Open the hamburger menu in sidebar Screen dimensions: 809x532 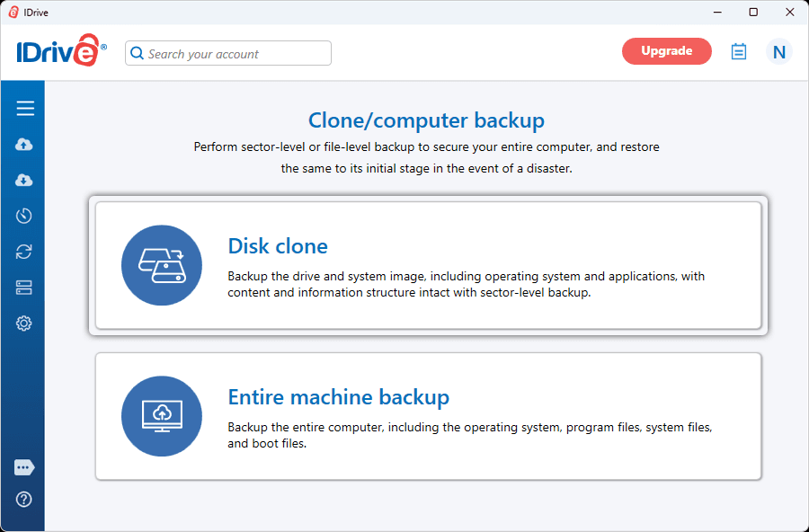click(25, 109)
